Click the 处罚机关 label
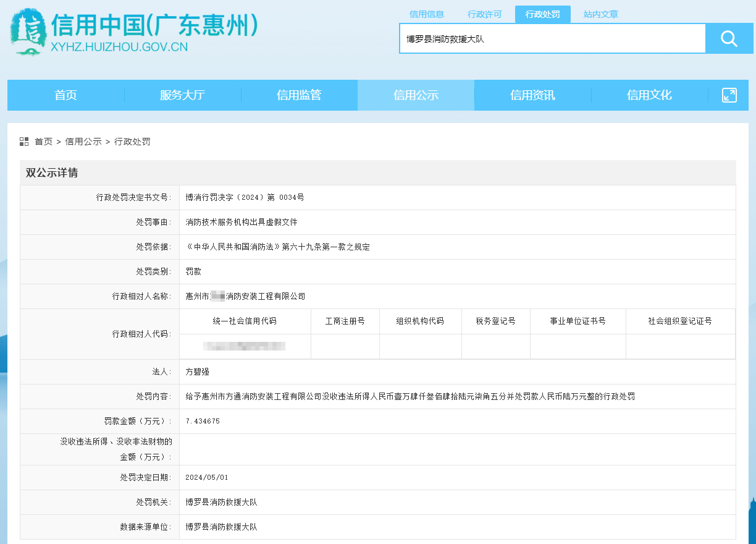This screenshot has height=544, width=756. click(x=154, y=503)
